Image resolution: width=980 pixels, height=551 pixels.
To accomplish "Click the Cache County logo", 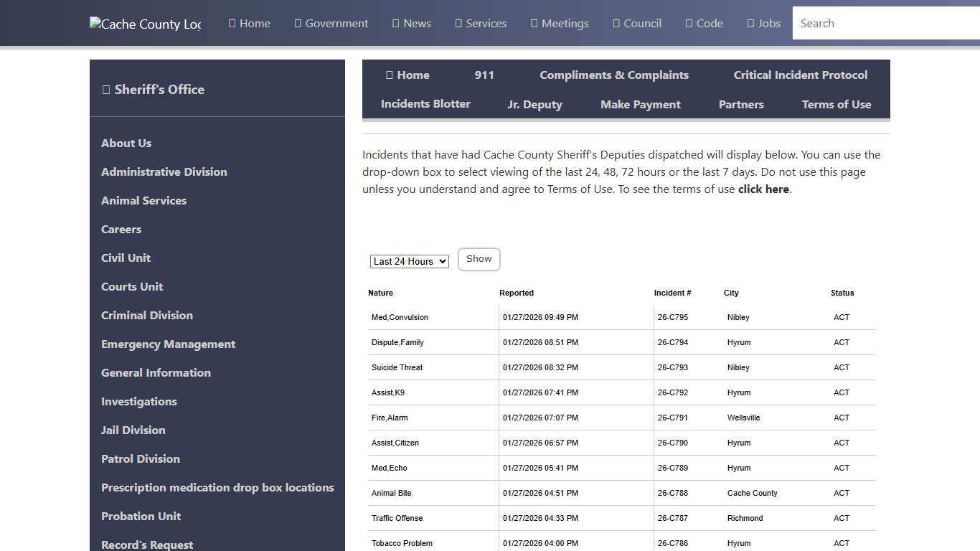I will [145, 24].
